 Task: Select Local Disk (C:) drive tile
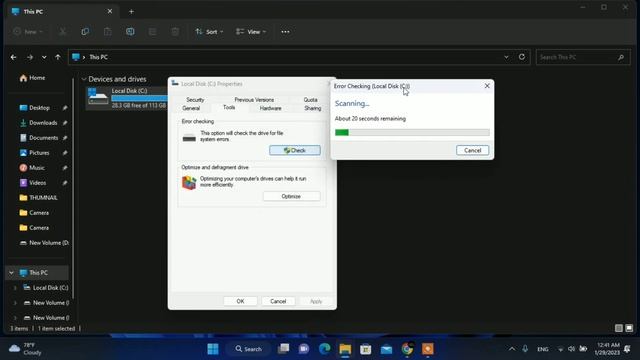tap(127, 98)
